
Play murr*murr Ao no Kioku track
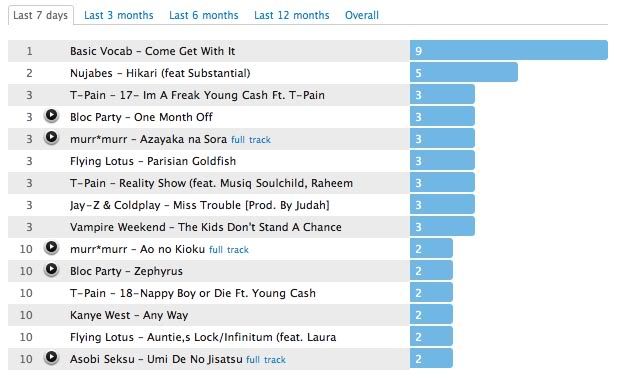click(x=51, y=248)
